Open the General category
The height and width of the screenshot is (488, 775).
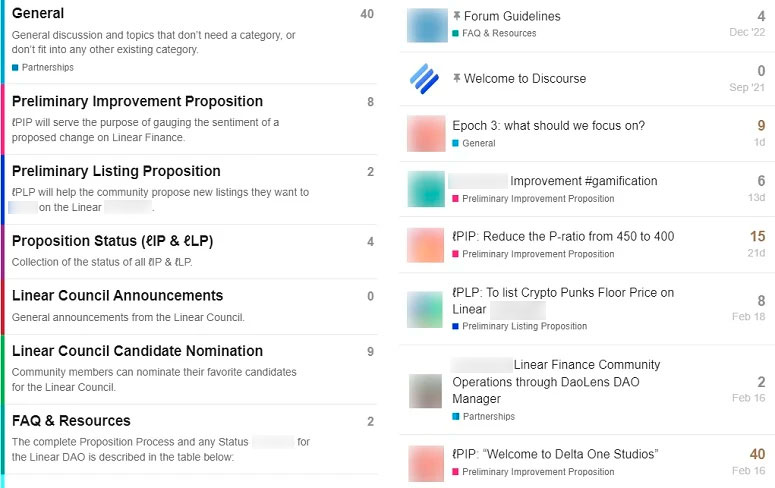tap(38, 14)
